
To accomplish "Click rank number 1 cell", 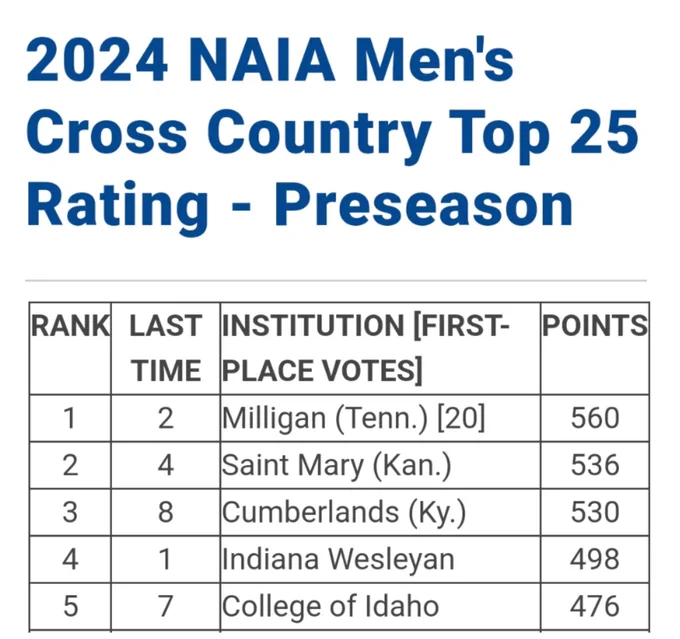I will pos(69,419).
